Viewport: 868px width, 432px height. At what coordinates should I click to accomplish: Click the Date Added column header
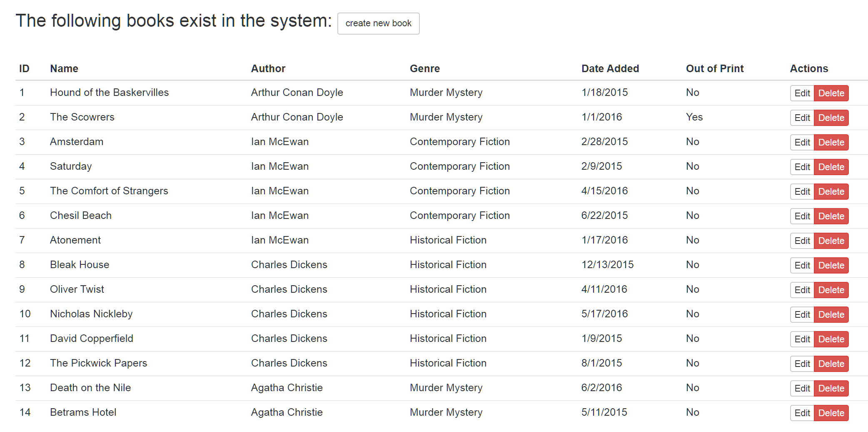610,68
